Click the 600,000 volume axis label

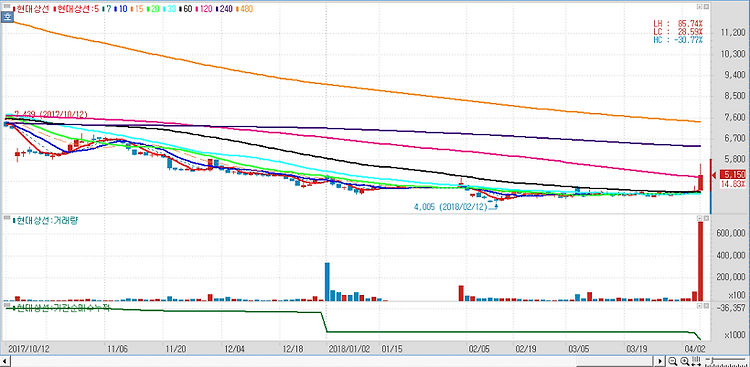tap(730, 233)
